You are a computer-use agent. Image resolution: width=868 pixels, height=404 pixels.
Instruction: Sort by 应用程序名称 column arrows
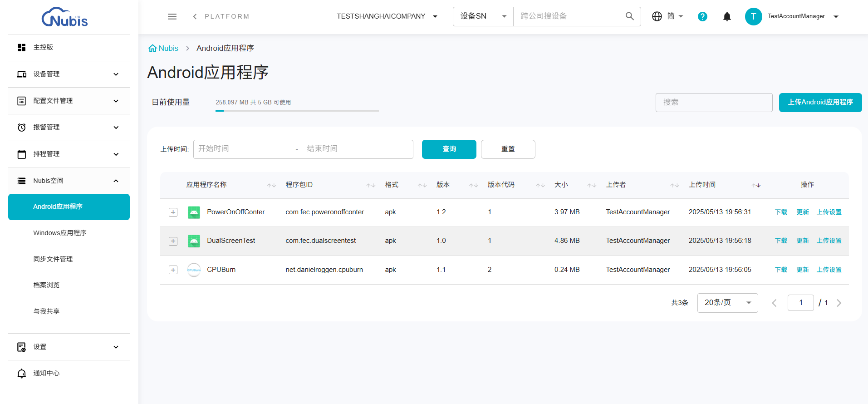(x=271, y=185)
